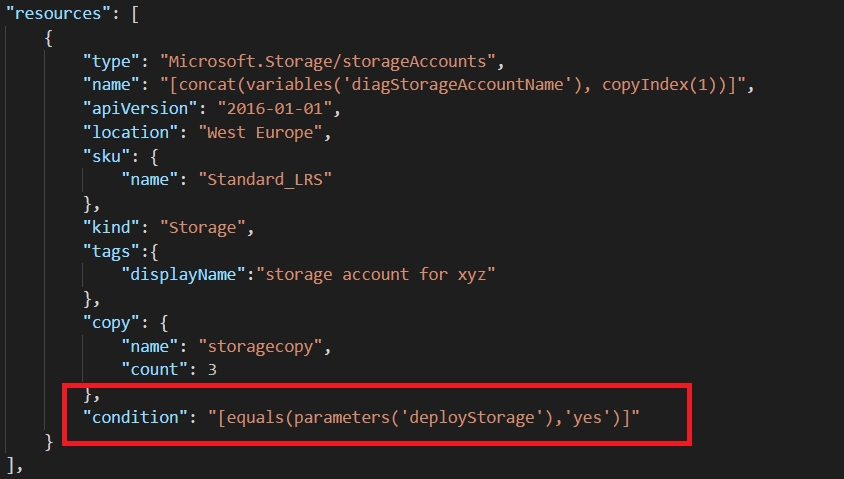Click the equals deployStorage condition expression

coord(424,417)
